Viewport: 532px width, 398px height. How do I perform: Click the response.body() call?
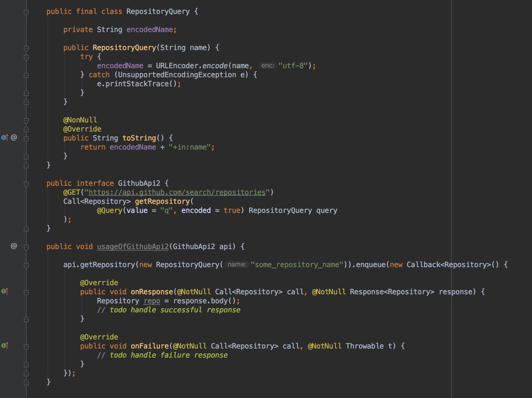click(x=204, y=301)
